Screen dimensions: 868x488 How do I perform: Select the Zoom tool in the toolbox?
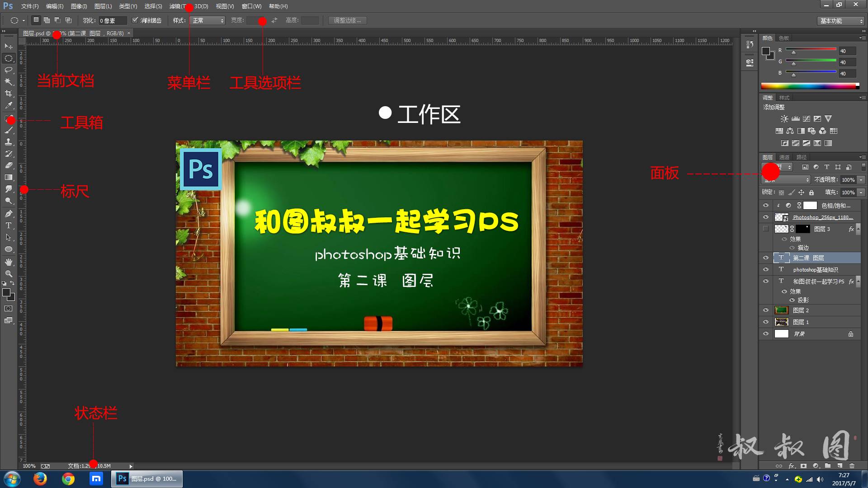tap(9, 272)
